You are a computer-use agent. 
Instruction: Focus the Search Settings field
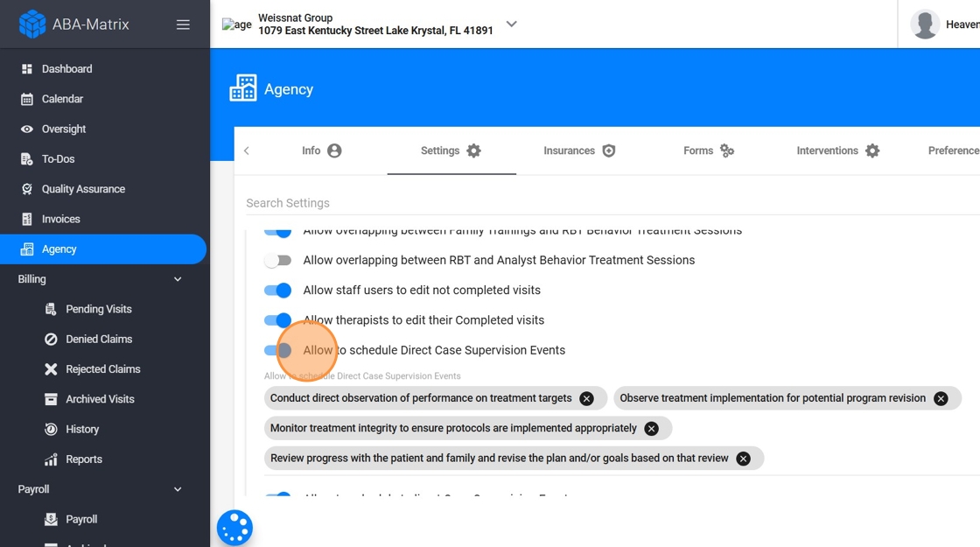click(612, 203)
